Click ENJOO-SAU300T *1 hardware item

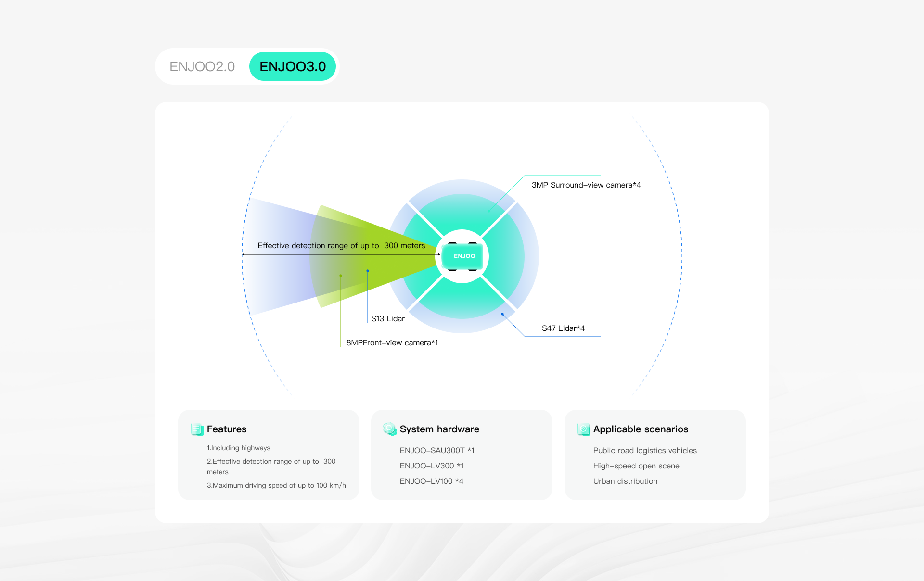click(x=437, y=451)
